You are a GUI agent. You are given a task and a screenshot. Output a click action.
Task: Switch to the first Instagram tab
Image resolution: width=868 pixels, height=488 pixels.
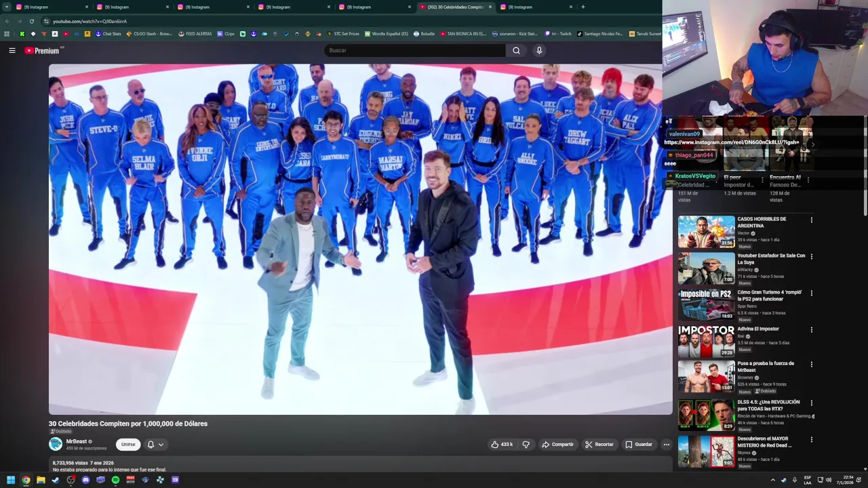[x=51, y=7]
